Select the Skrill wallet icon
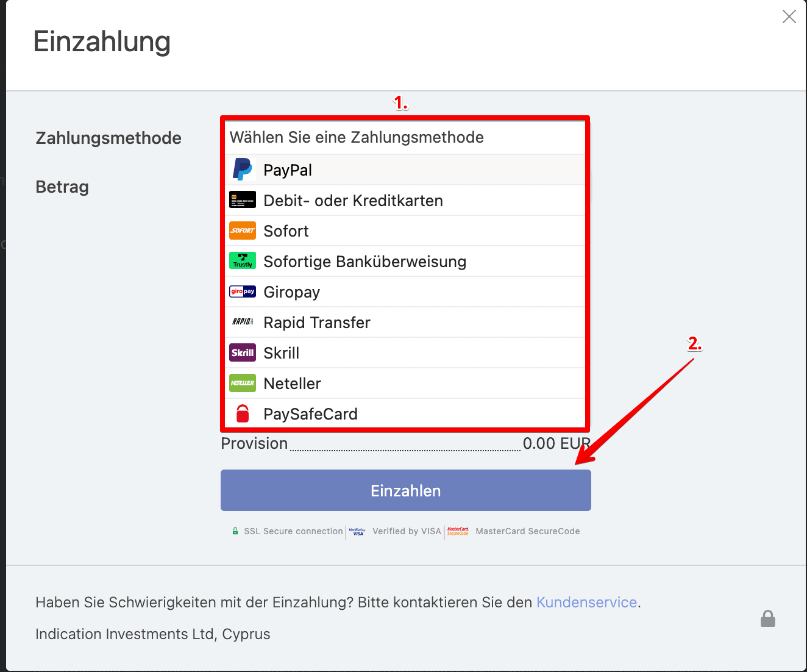The width and height of the screenshot is (807, 672). click(x=242, y=352)
